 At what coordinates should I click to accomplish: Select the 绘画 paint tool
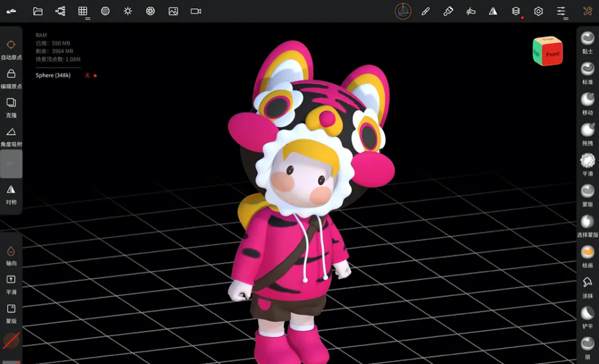click(587, 257)
